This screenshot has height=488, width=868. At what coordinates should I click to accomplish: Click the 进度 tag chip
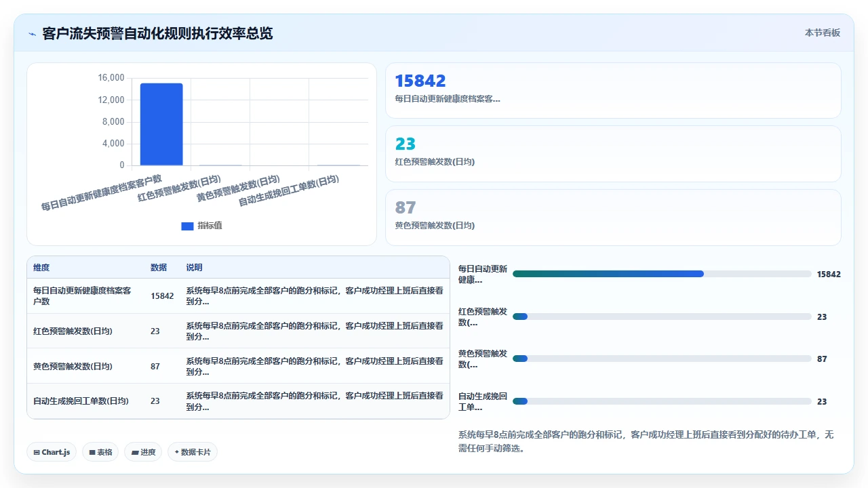tap(143, 452)
